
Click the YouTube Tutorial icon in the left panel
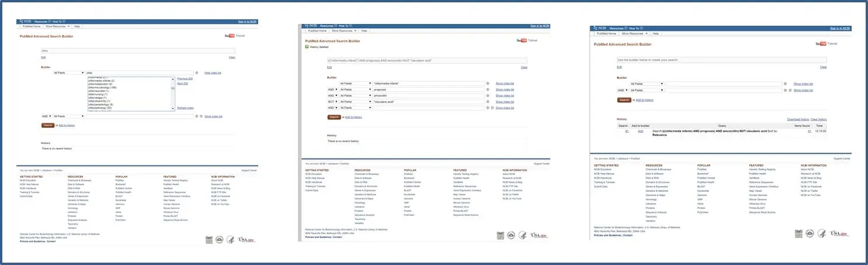[230, 36]
